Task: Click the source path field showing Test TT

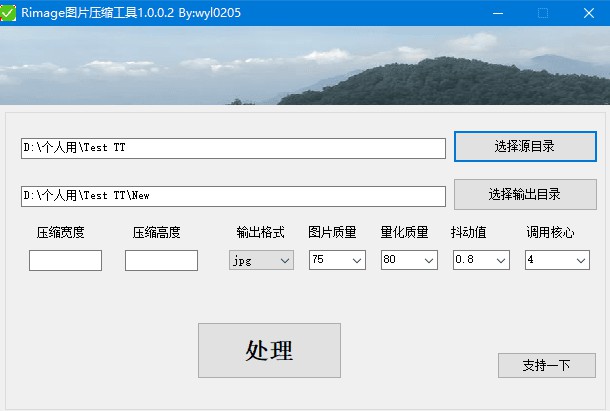Action: 232,148
